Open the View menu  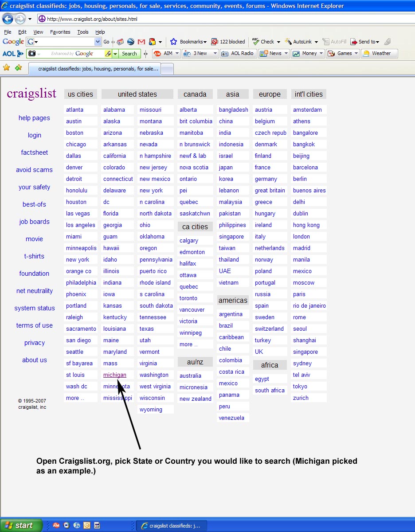coord(38,32)
